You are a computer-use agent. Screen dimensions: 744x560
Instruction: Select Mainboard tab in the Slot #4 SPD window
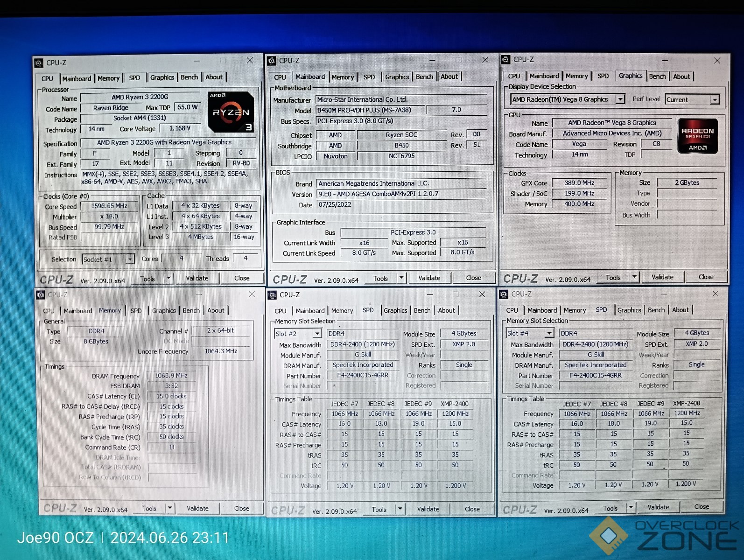coord(542,310)
